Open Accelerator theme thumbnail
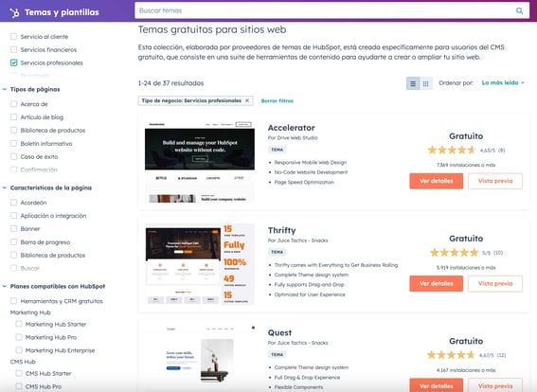The image size is (537, 392). [200, 162]
